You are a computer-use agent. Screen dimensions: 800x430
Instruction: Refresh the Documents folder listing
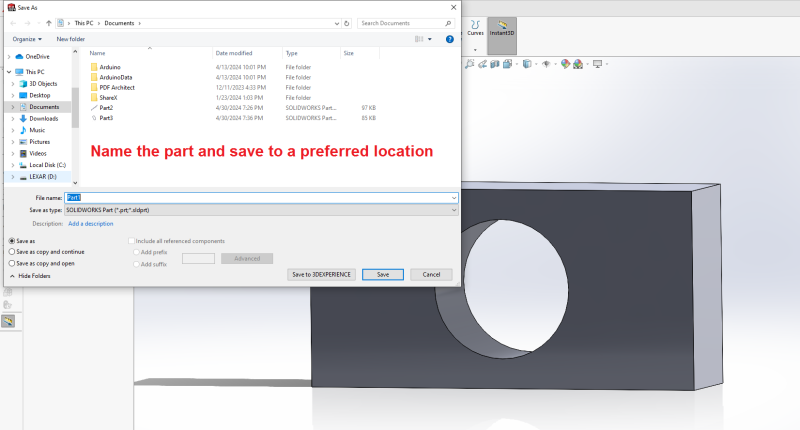(346, 23)
